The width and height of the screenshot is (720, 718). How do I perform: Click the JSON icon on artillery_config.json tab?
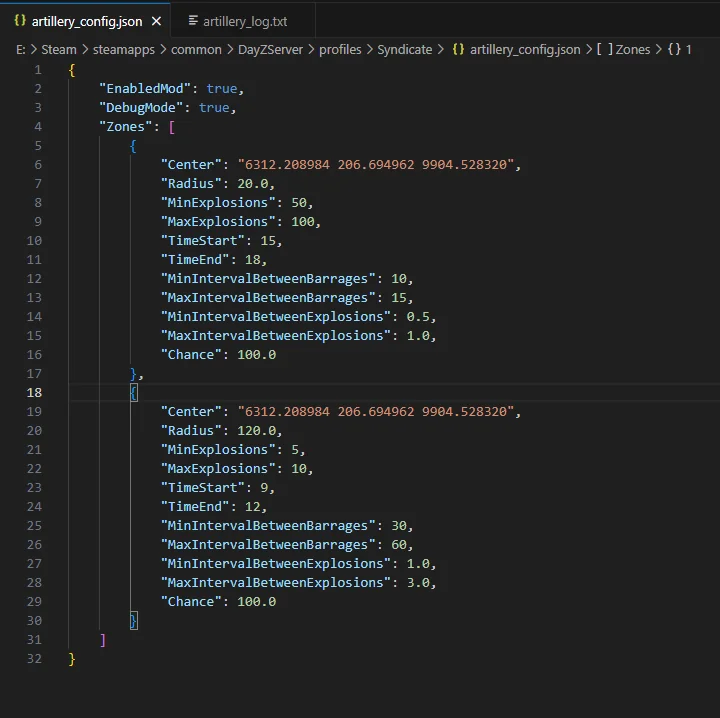tap(20, 20)
